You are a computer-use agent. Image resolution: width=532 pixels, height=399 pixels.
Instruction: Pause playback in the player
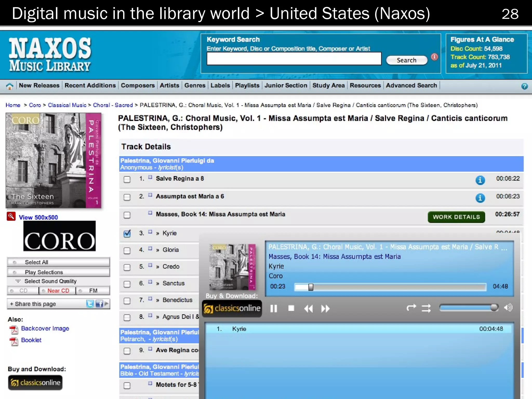coord(274,308)
